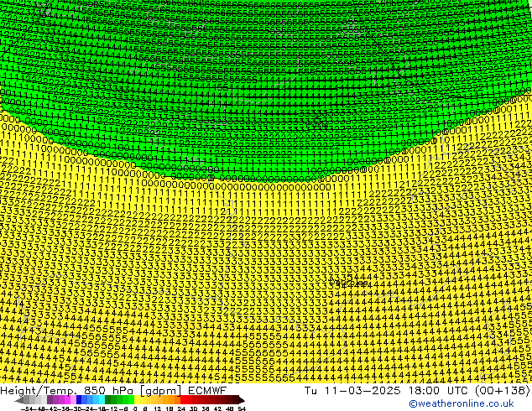Click the grey left arrow of color scale
This screenshot has width=532, height=411.
pos(19,399)
